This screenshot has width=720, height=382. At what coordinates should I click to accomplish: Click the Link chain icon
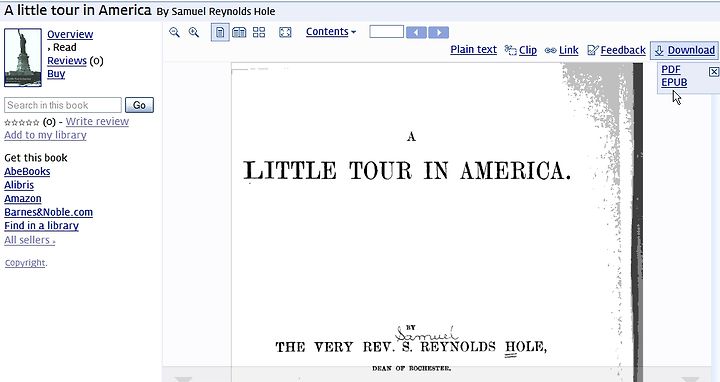[551, 50]
